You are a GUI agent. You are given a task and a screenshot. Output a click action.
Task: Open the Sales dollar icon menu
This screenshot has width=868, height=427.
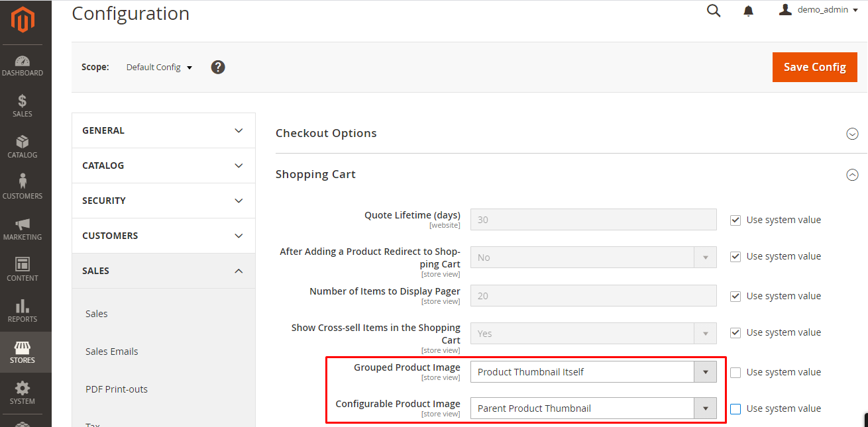point(22,106)
